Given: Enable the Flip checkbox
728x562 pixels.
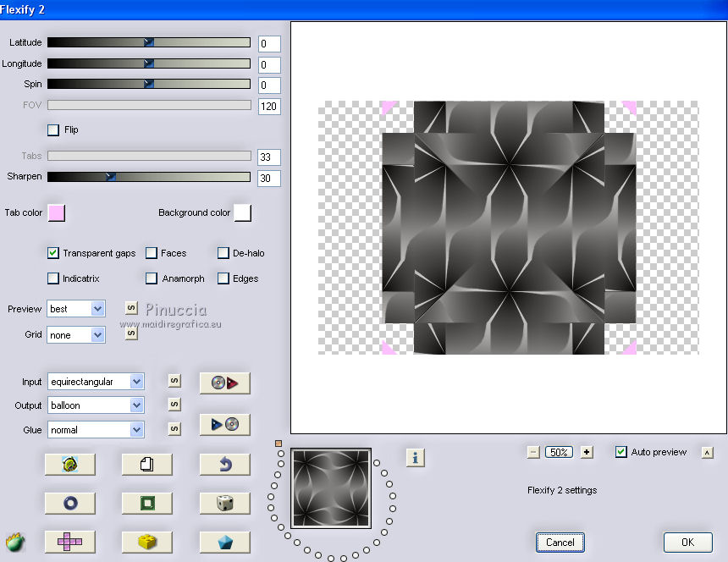Looking at the screenshot, I should pyautogui.click(x=53, y=130).
